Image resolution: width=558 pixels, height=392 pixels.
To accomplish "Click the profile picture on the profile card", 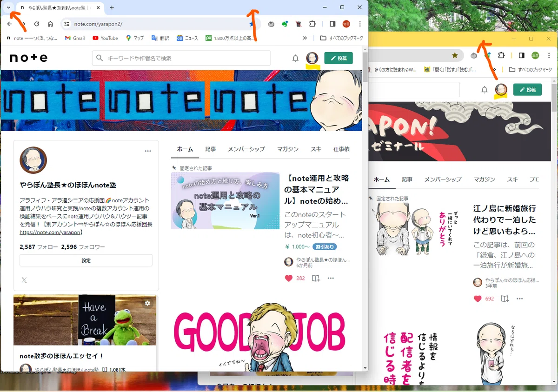I will pyautogui.click(x=33, y=160).
